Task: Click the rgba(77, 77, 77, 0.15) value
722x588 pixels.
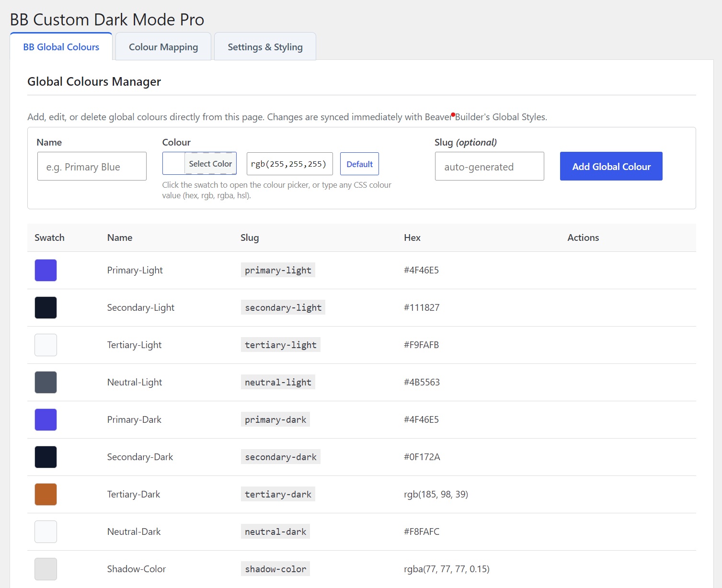Action: coord(447,569)
